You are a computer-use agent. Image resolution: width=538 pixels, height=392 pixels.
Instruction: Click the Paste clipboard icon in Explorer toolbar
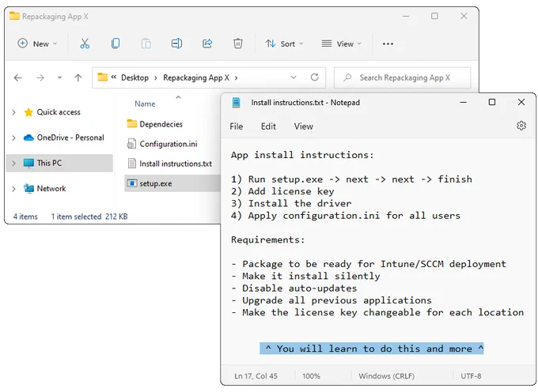pos(146,43)
